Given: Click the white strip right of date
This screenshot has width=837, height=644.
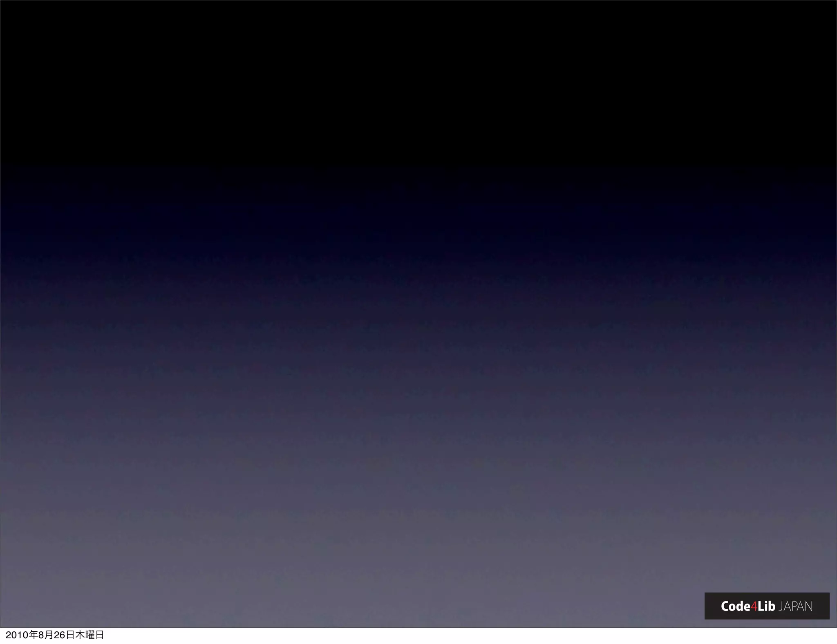Looking at the screenshot, I should point(450,636).
